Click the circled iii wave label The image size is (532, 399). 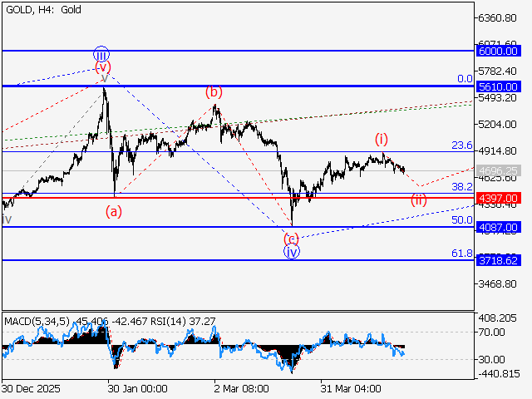[101, 54]
